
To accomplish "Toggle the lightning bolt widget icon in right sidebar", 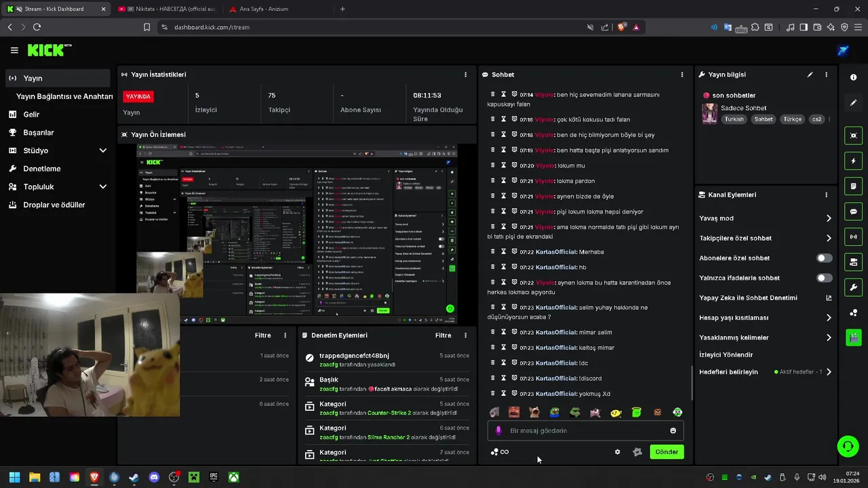I will click(853, 161).
